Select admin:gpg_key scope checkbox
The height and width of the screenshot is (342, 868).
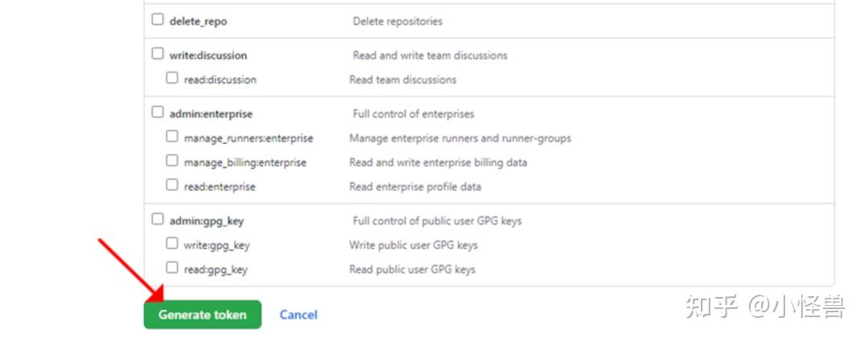tap(158, 220)
